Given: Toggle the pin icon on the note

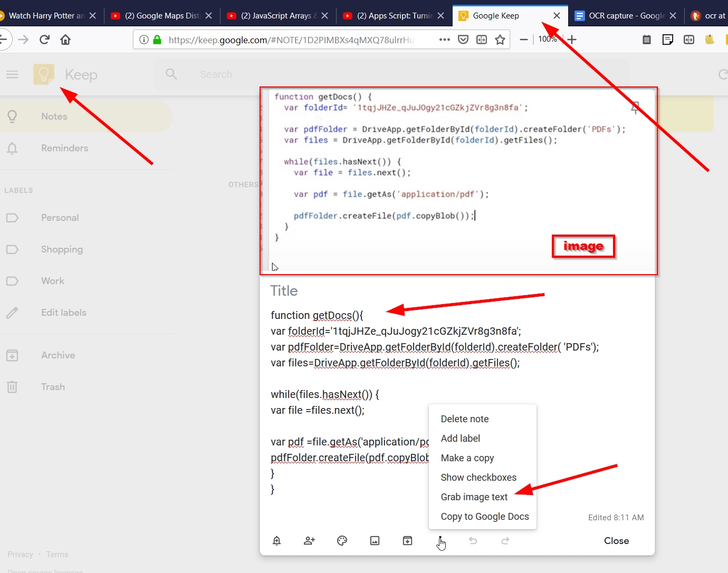Looking at the screenshot, I should 636,108.
